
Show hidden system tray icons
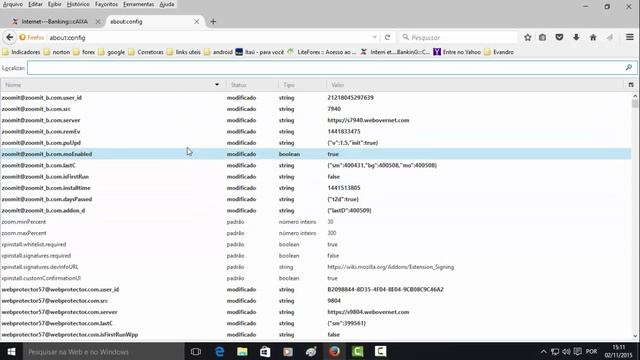pyautogui.click(x=543, y=351)
